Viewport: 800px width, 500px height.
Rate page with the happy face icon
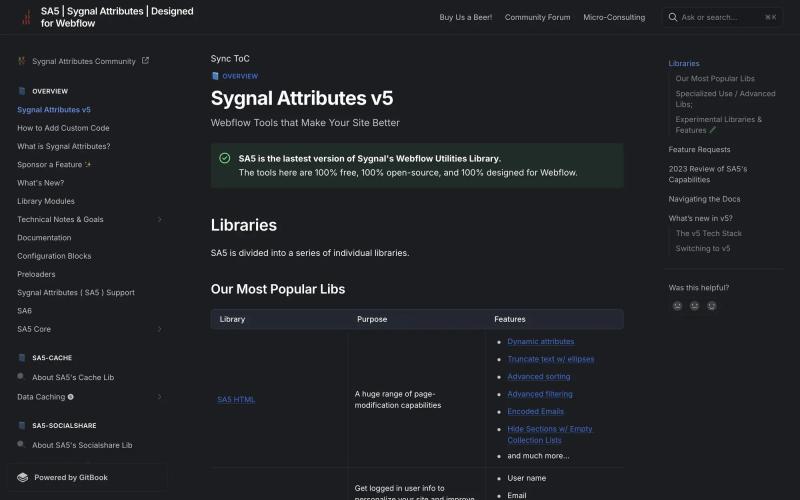point(712,306)
